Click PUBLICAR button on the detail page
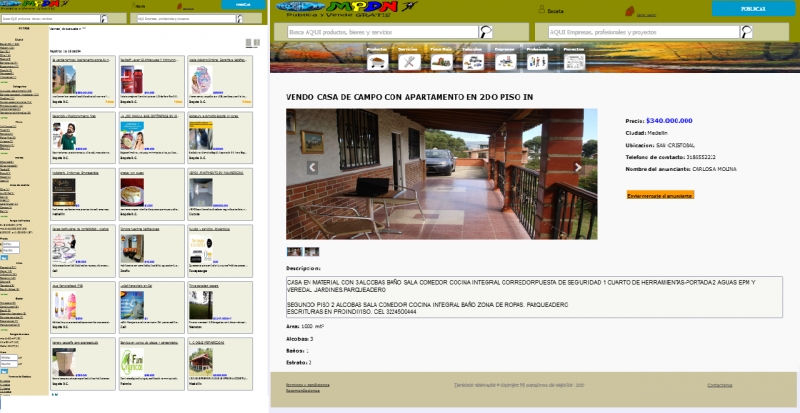Image resolution: width=800 pixels, height=413 pixels. (753, 9)
